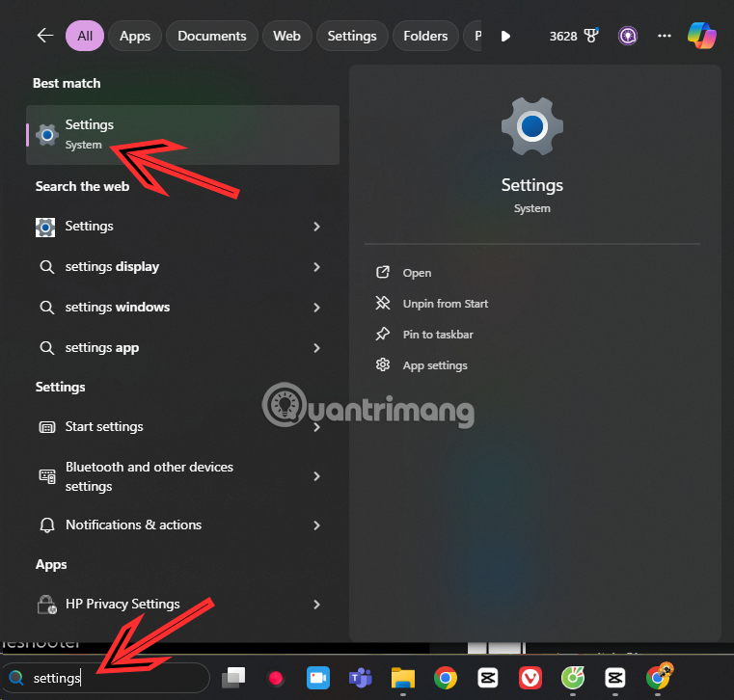Open Start settings result
This screenshot has width=734, height=700.
(104, 427)
